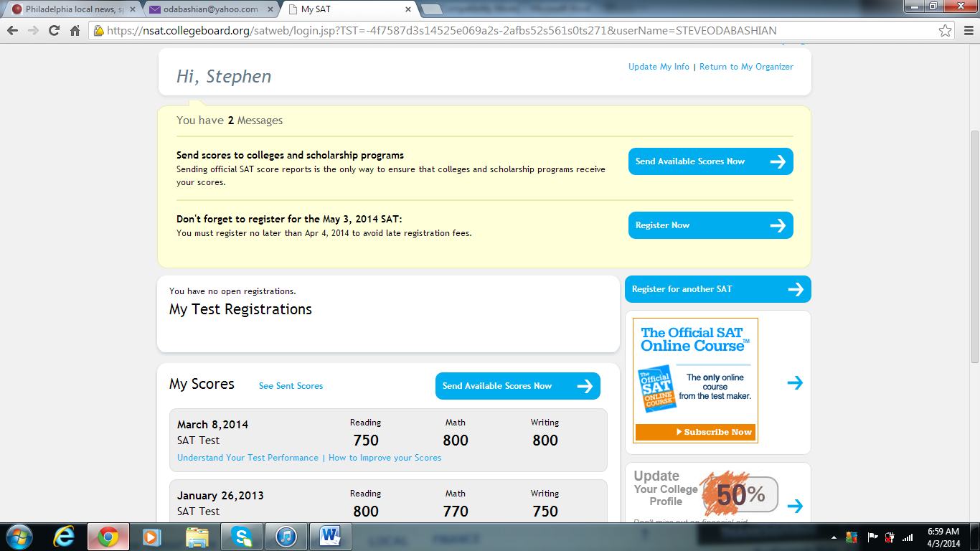The height and width of the screenshot is (551, 980).
Task: Click the March 8 Math score 800
Action: [x=456, y=441]
